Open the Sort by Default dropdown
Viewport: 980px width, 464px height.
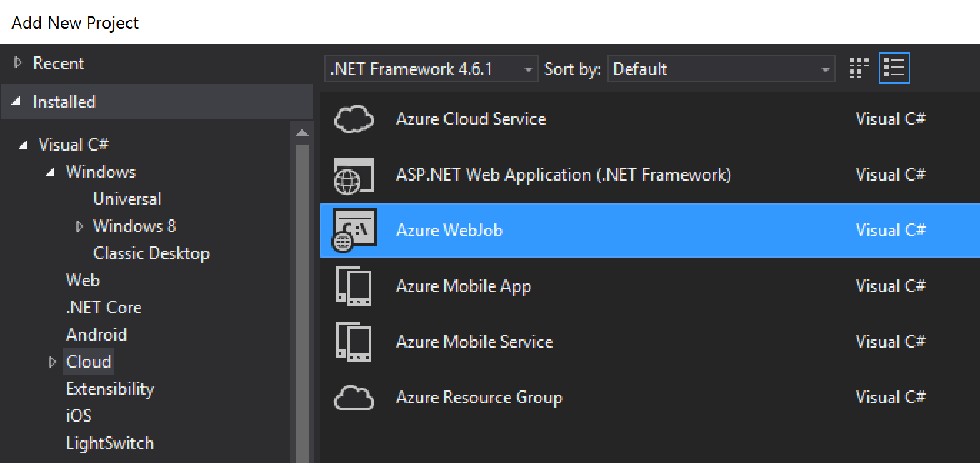pyautogui.click(x=721, y=69)
